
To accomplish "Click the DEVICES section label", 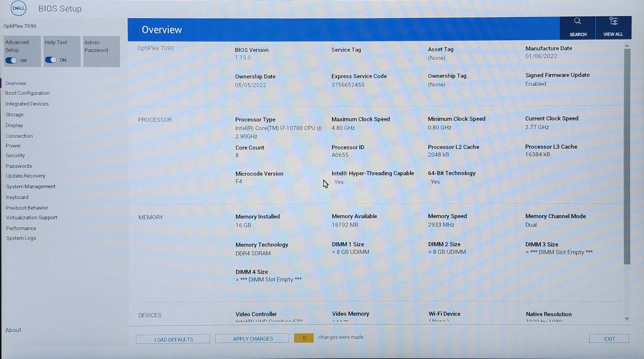I will click(150, 315).
